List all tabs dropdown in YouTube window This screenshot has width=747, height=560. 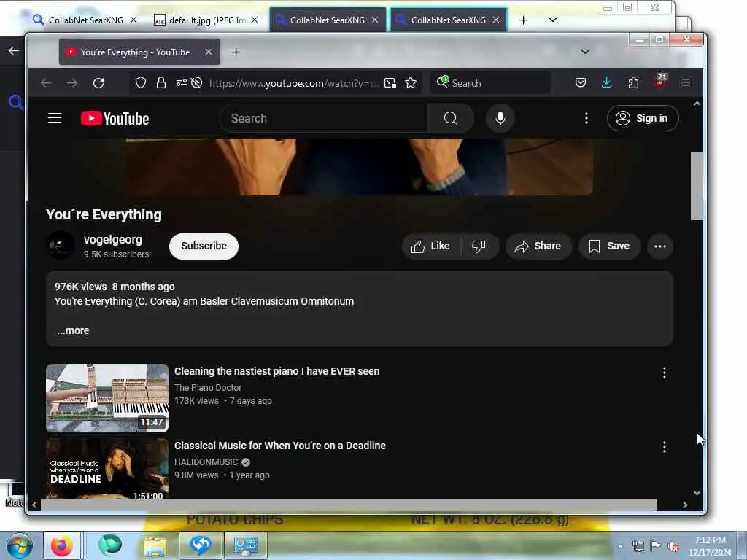click(585, 52)
